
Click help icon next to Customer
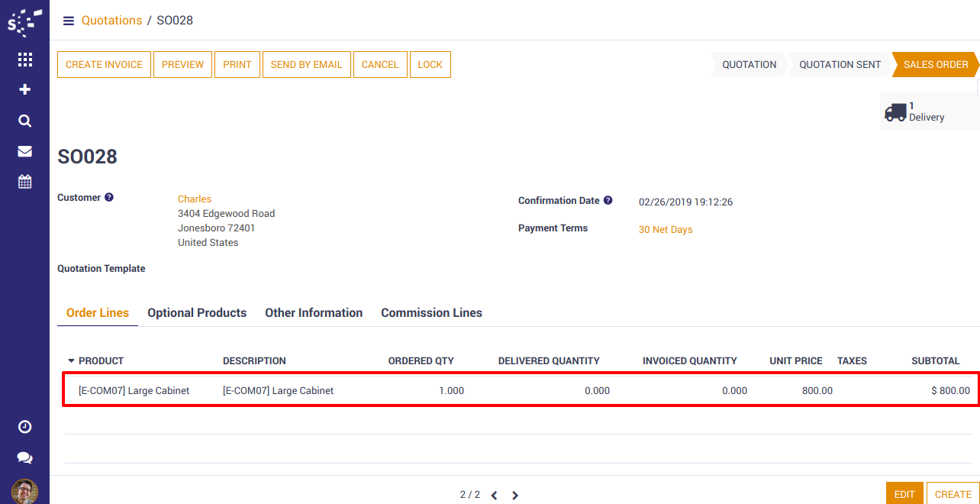tap(109, 198)
